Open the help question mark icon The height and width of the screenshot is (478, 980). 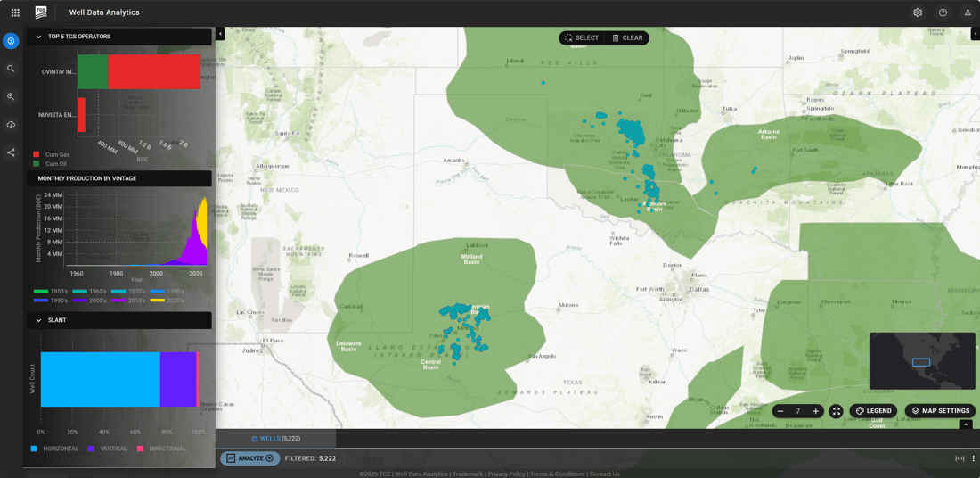pyautogui.click(x=943, y=12)
